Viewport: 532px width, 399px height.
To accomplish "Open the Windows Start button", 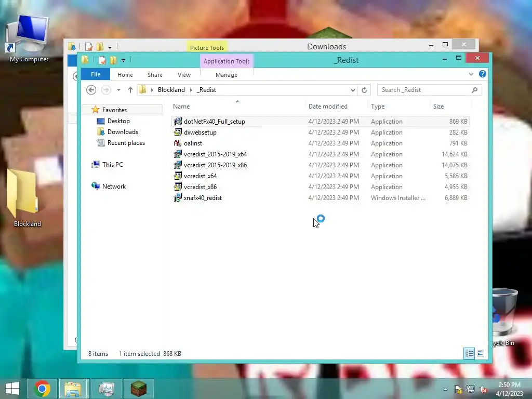I will point(12,389).
